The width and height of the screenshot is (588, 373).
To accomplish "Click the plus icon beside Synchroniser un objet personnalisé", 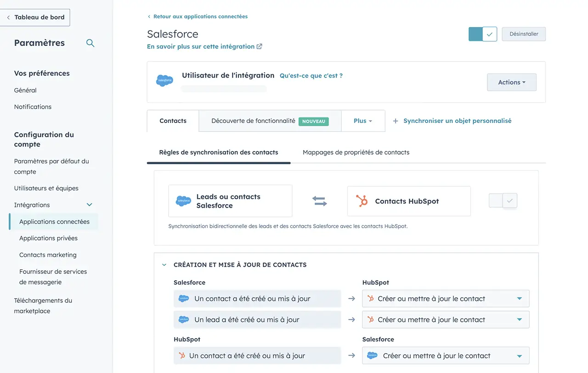I will click(395, 121).
